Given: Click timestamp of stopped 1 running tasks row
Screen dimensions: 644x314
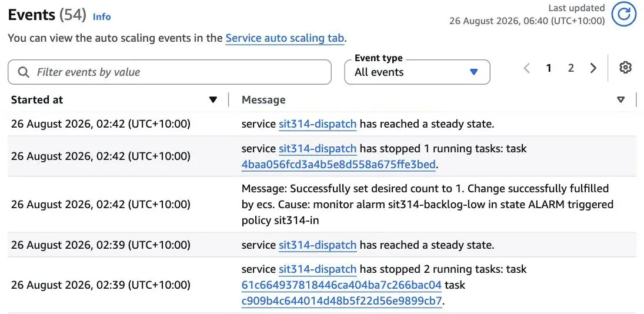Looking at the screenshot, I should (101, 156).
